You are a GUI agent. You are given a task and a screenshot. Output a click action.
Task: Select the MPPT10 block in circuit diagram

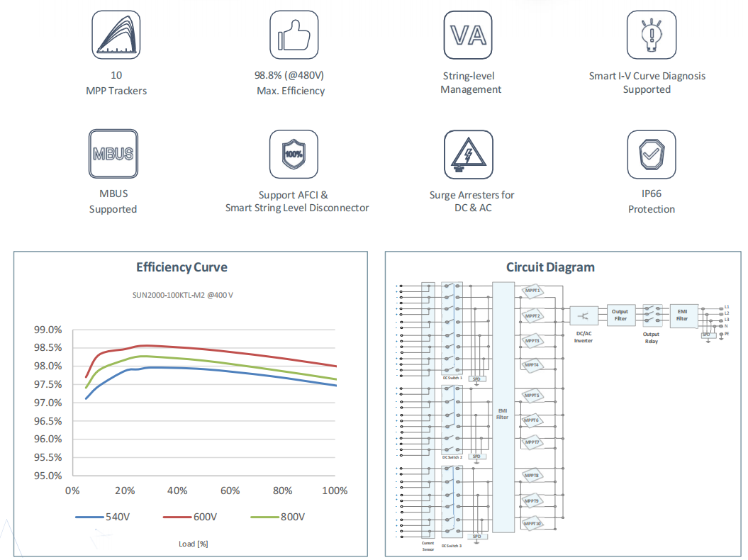pos(532,524)
